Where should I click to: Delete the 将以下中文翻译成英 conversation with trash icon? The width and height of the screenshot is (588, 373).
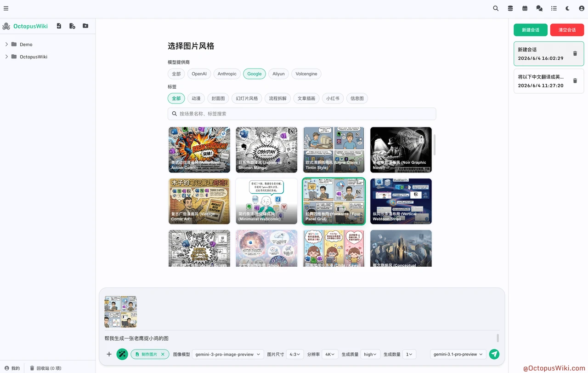click(575, 81)
